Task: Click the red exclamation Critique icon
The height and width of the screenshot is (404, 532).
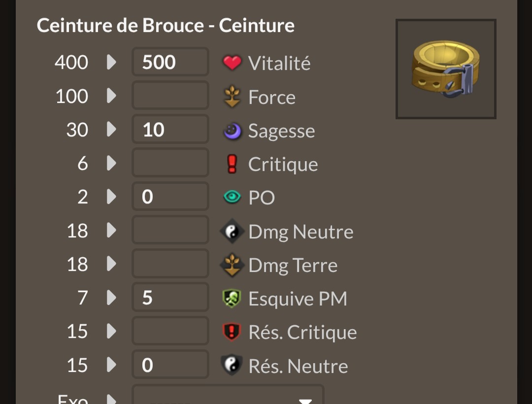Action: (232, 164)
